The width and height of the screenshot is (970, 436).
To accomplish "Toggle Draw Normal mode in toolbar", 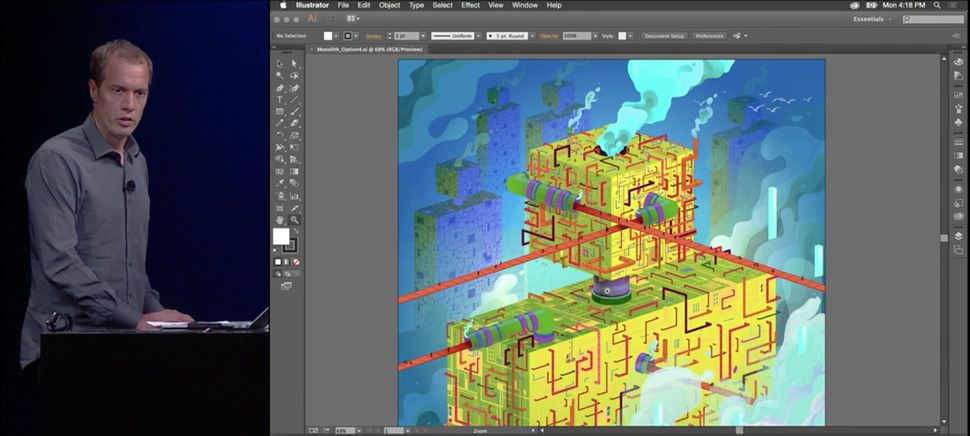I will 278,273.
